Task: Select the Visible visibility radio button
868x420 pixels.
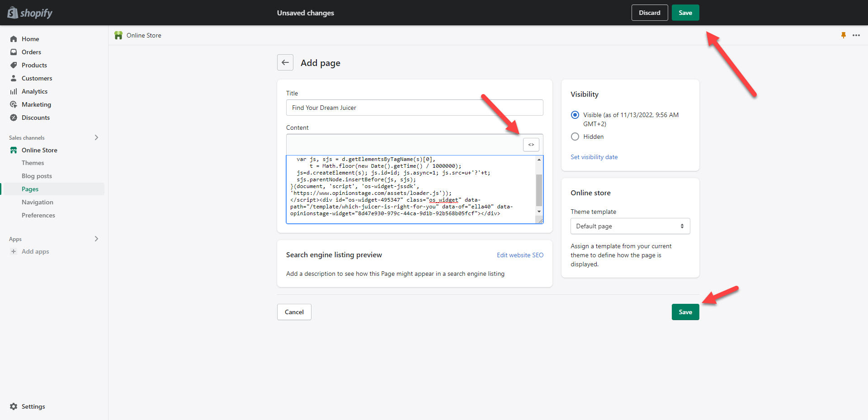Action: coord(575,115)
